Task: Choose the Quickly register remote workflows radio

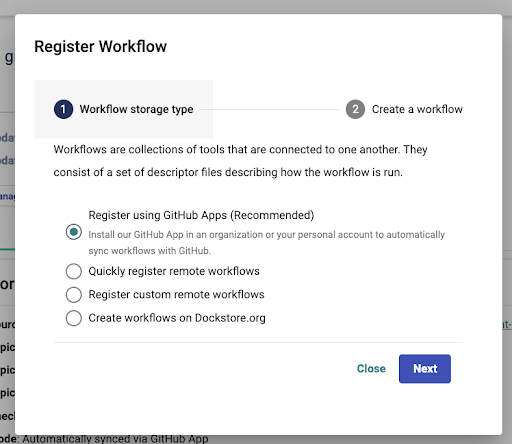Action: tap(74, 271)
